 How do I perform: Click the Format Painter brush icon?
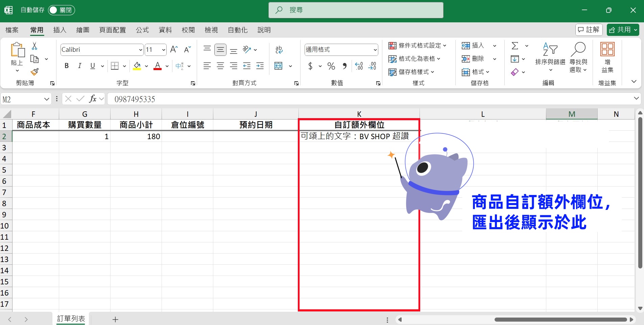point(34,72)
